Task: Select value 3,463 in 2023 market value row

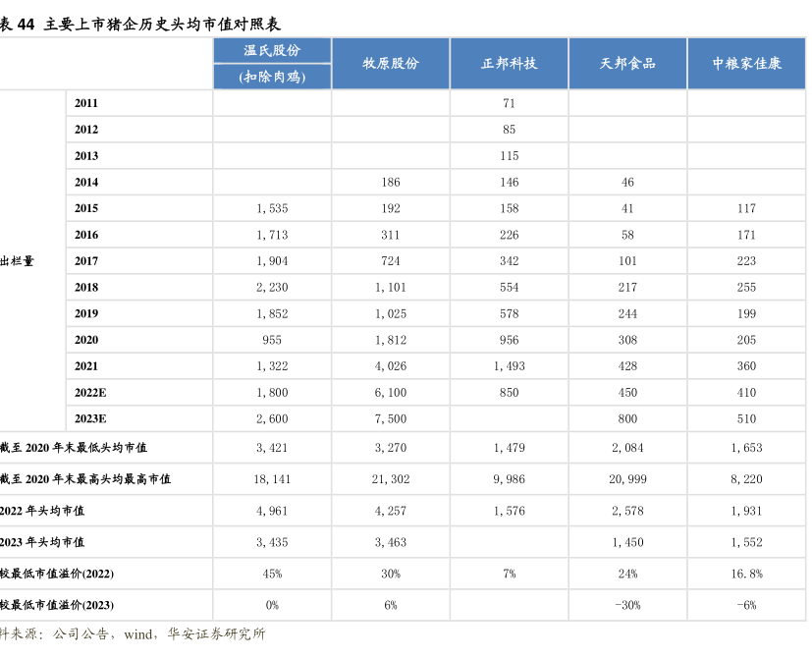Action: click(x=391, y=542)
